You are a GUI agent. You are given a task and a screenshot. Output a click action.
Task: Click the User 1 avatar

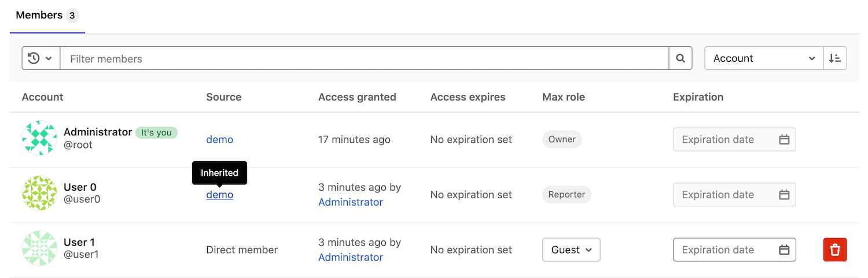click(x=39, y=249)
